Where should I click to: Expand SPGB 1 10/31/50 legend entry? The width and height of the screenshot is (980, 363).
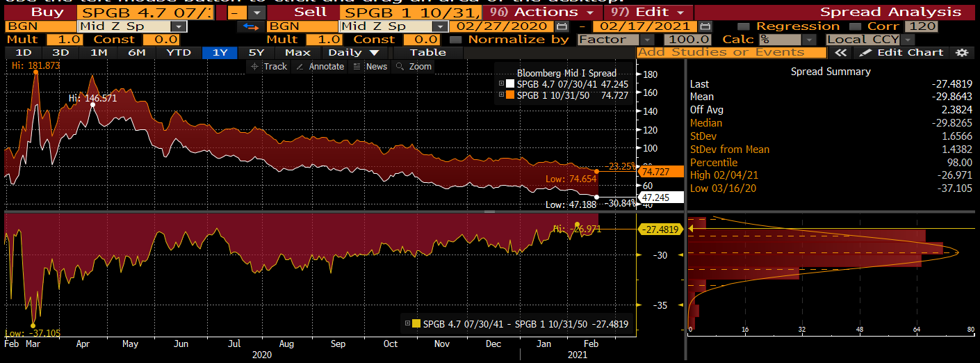coord(501,95)
